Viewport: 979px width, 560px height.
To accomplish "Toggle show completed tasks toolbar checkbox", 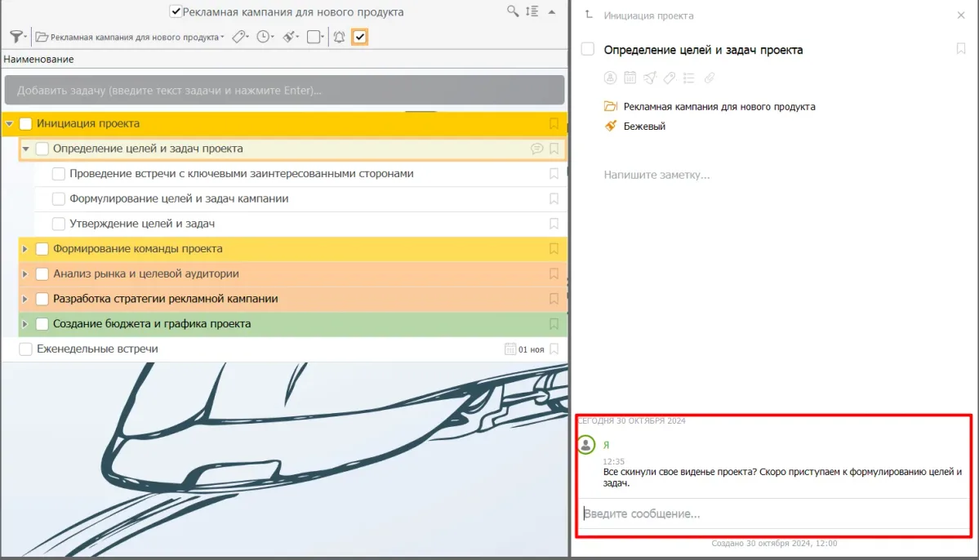I will [359, 37].
